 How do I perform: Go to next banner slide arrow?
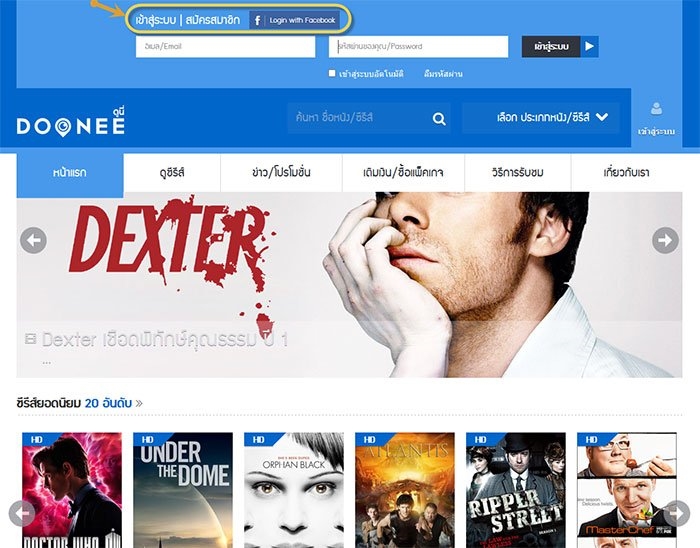665,240
